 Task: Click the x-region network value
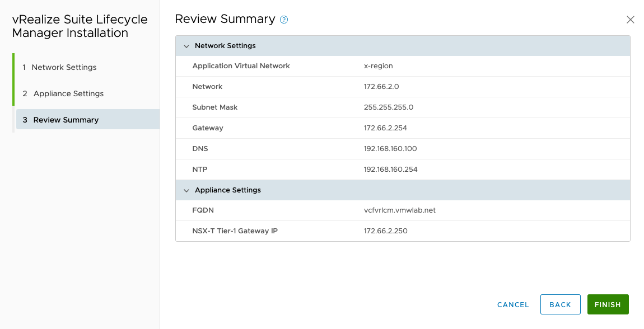pos(378,65)
